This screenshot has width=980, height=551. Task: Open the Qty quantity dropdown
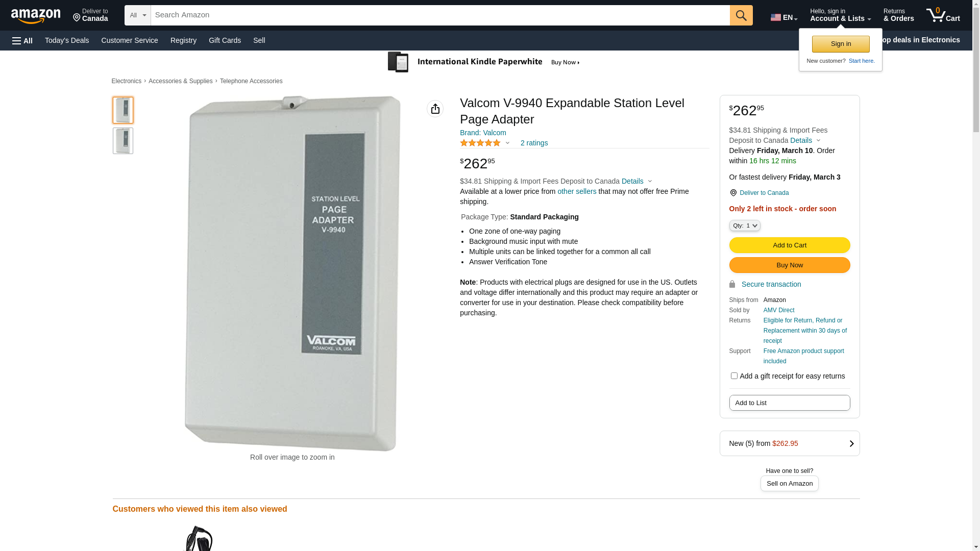745,226
